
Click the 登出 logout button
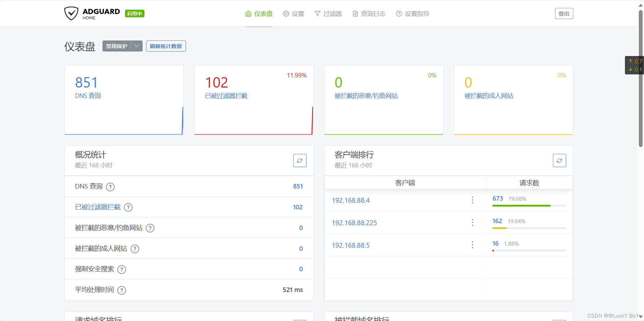click(x=564, y=13)
